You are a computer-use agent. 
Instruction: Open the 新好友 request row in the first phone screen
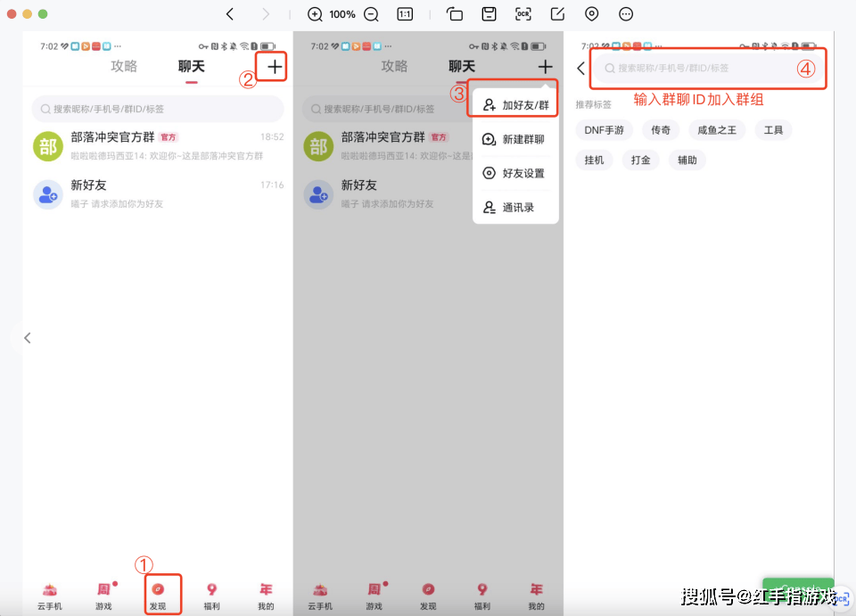(158, 193)
